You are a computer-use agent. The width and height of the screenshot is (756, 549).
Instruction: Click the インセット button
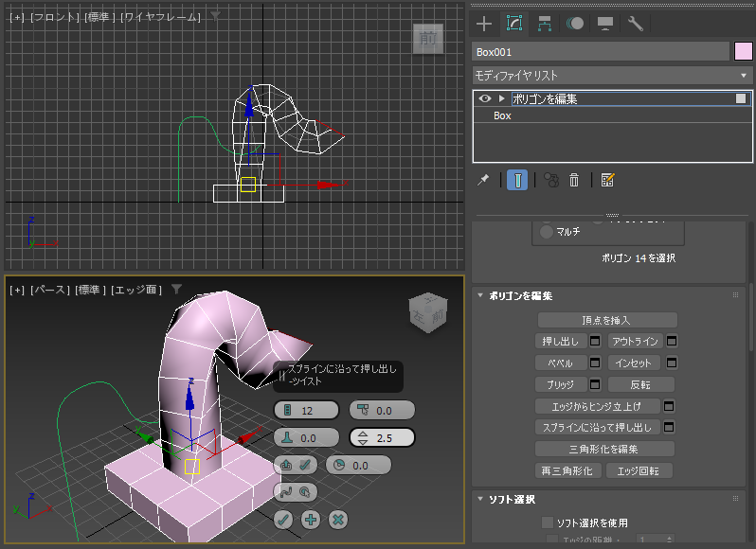[635, 363]
